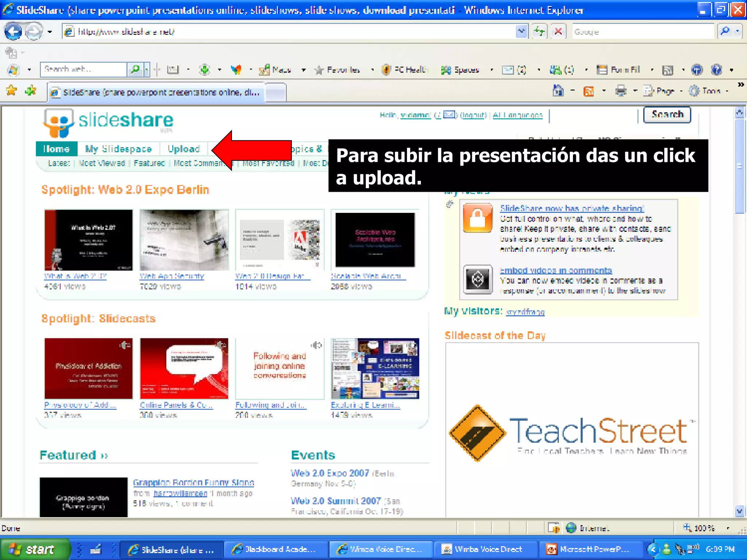Open the Physiology of Addiction slidecast thumbnail
Image resolution: width=747 pixels, height=560 pixels.
tap(88, 368)
